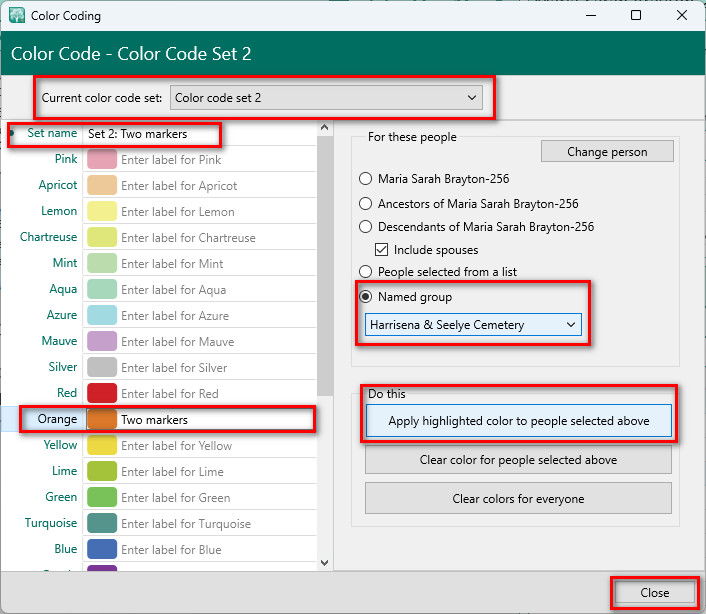
Task: Toggle the Include spouses checkbox
Action: tap(381, 249)
